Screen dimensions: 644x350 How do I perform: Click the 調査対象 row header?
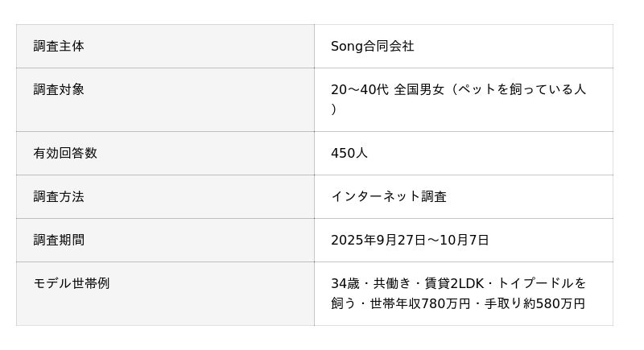(59, 90)
